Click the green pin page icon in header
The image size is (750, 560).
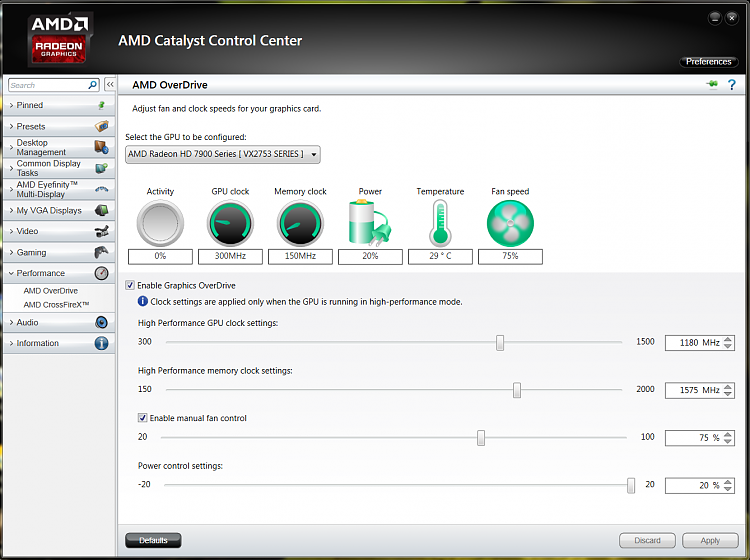point(712,85)
